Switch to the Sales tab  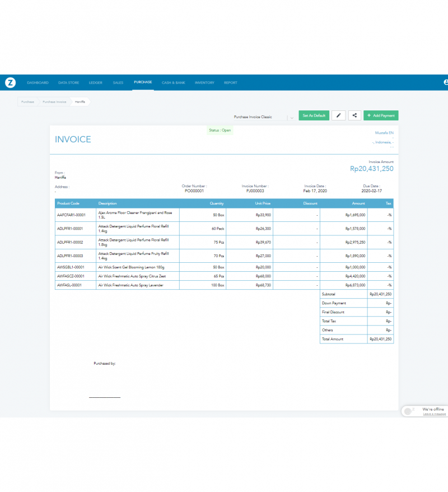pyautogui.click(x=118, y=82)
